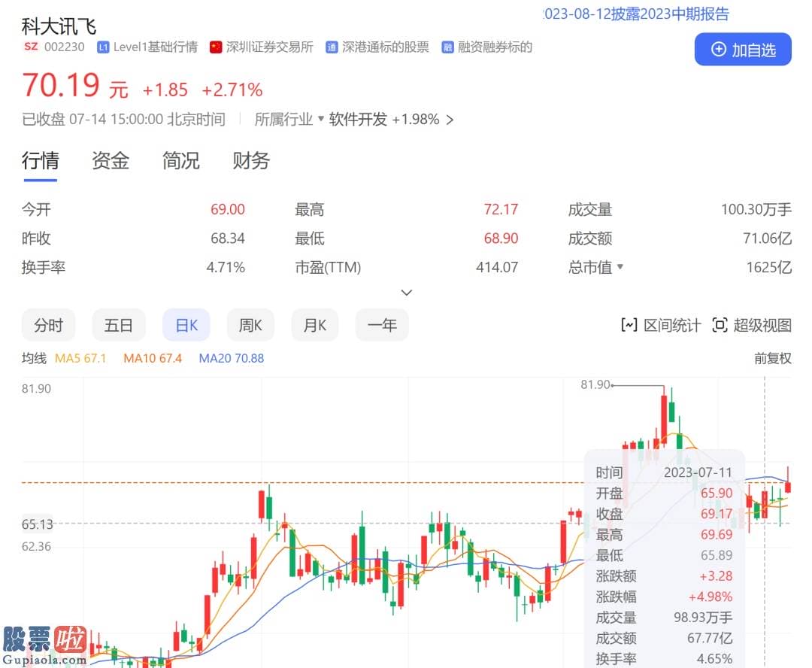This screenshot has height=668, width=812.
Task: Open the 2023中期报告 disclosure link
Action: (636, 14)
